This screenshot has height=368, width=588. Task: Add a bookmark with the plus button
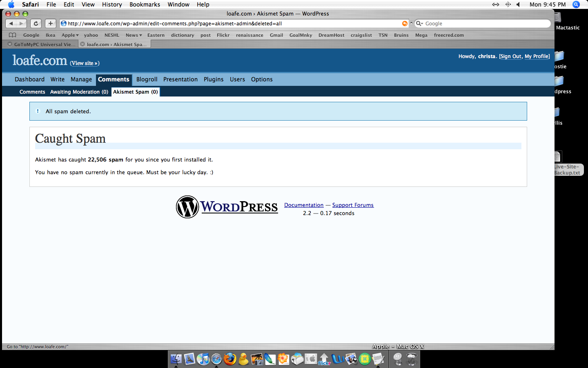tap(50, 24)
